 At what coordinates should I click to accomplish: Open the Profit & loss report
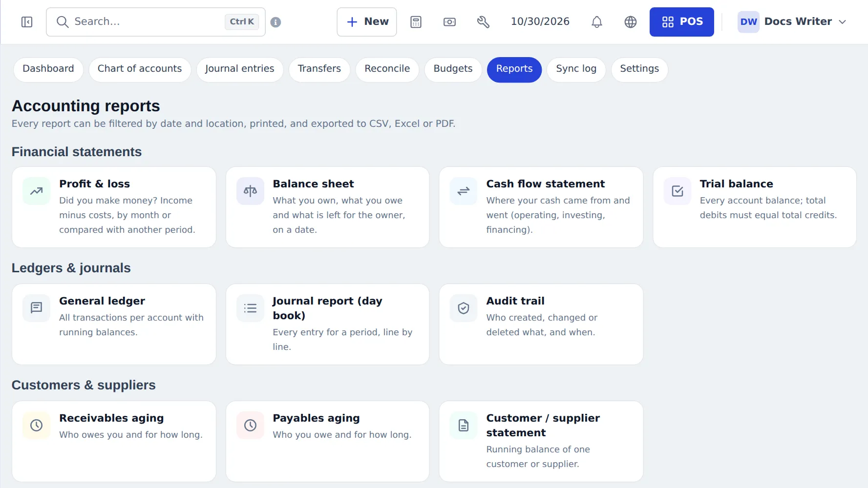(114, 207)
